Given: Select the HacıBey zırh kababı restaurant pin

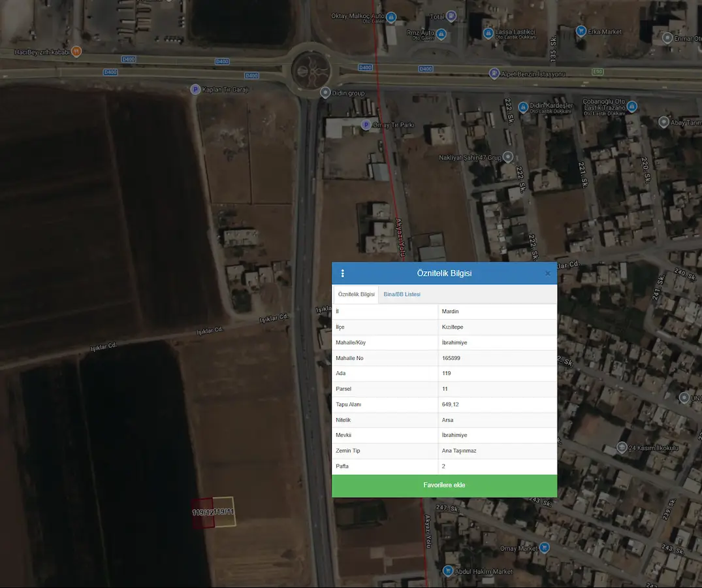Looking at the screenshot, I should (x=76, y=52).
